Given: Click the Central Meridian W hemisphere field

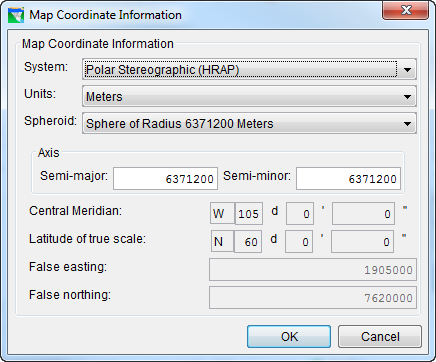Looking at the screenshot, I should [x=222, y=213].
